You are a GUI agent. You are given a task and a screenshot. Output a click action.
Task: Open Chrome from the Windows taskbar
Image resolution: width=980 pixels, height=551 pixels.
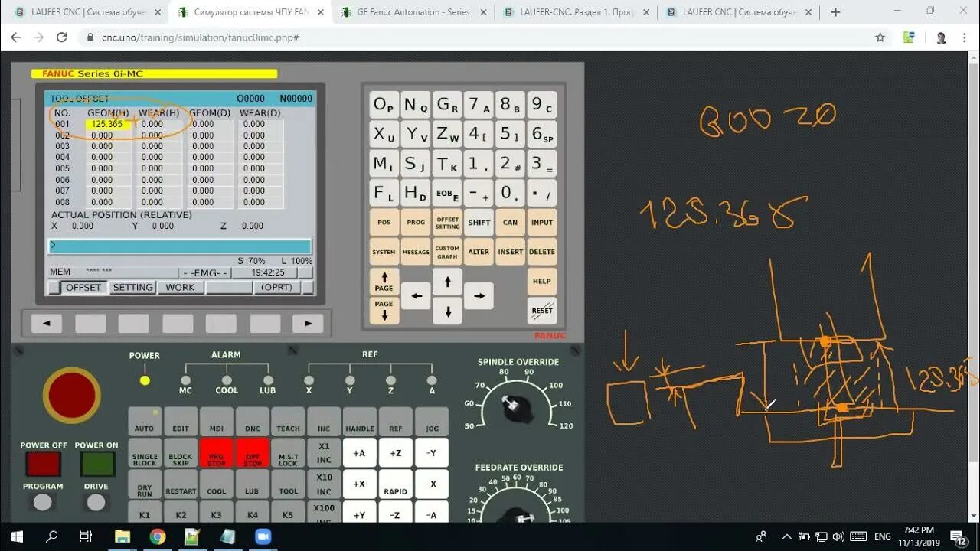[158, 536]
